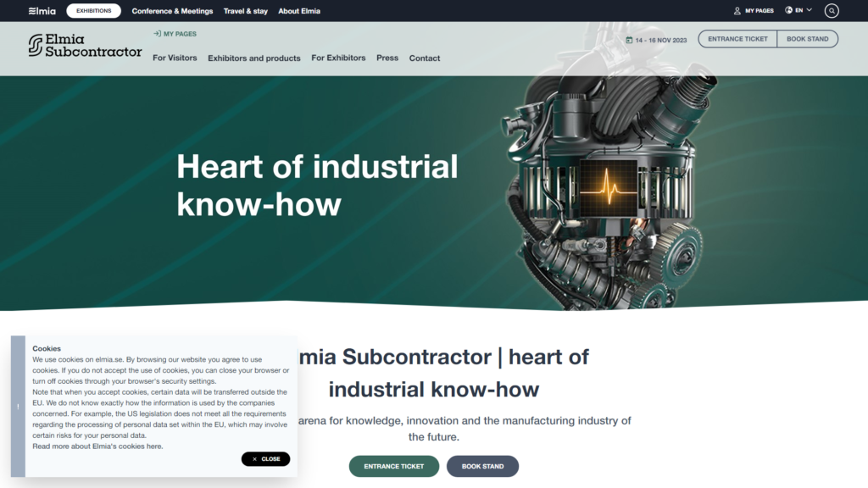Open About Elmia menu
This screenshot has height=488, width=868.
point(299,11)
